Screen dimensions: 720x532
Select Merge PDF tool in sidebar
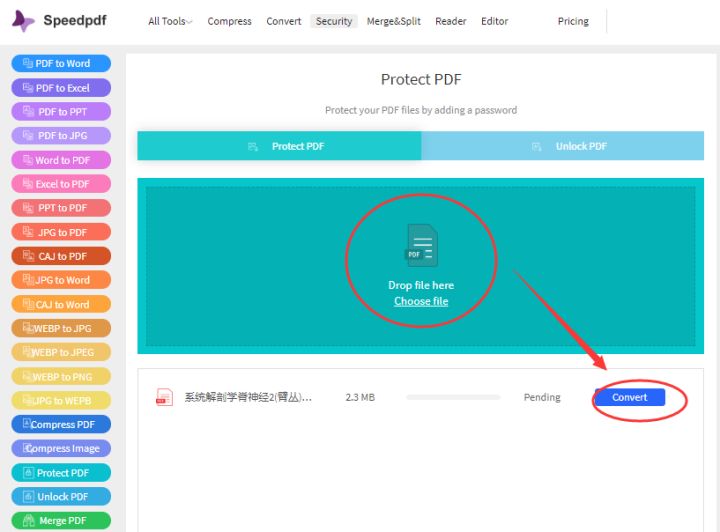tap(61, 520)
